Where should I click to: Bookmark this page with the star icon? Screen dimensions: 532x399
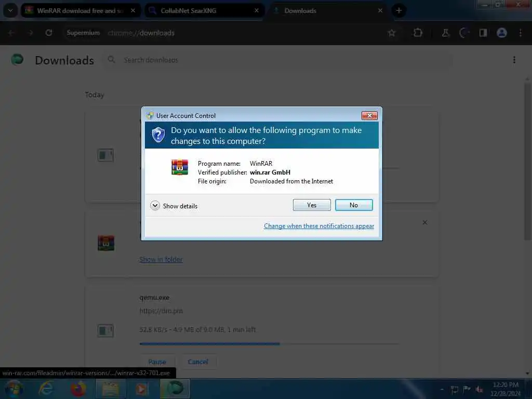click(392, 33)
